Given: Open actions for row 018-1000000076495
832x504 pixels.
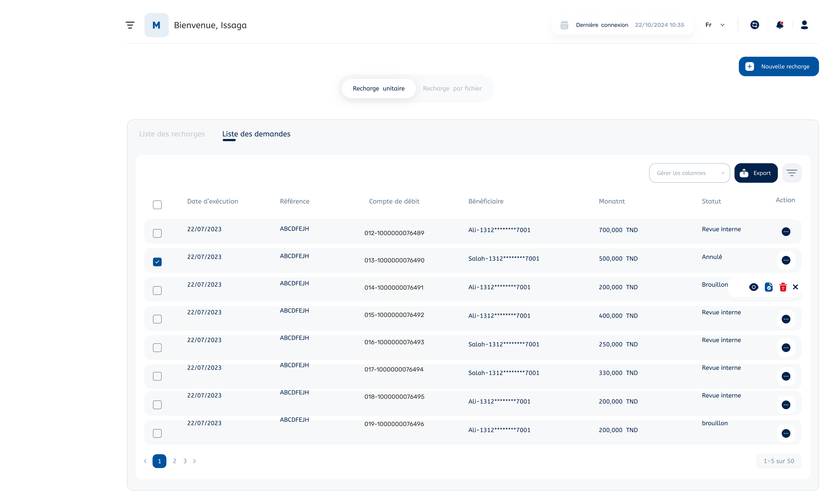Looking at the screenshot, I should [786, 405].
